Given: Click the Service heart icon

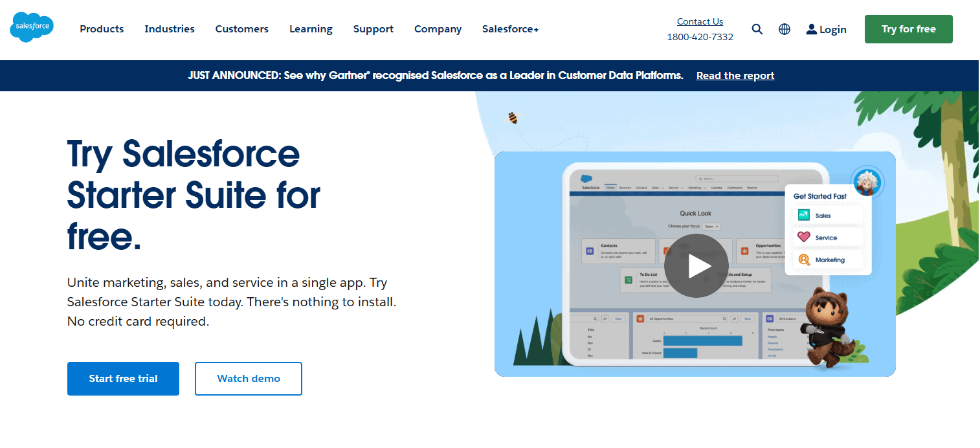Looking at the screenshot, I should tap(804, 238).
